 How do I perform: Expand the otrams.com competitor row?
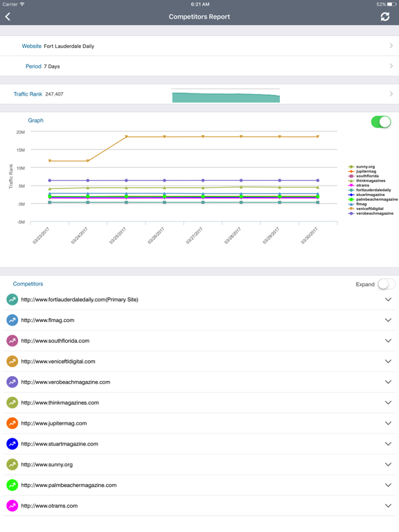tap(388, 506)
